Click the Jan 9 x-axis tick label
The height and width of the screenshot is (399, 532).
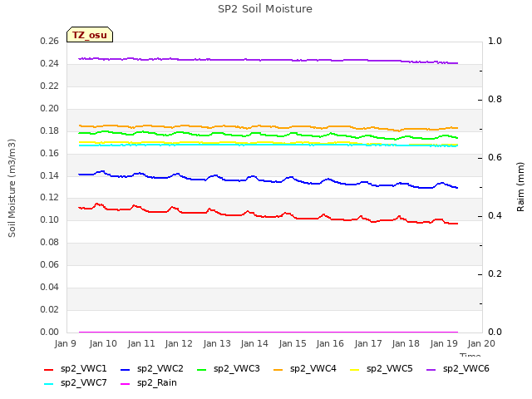[66, 343]
